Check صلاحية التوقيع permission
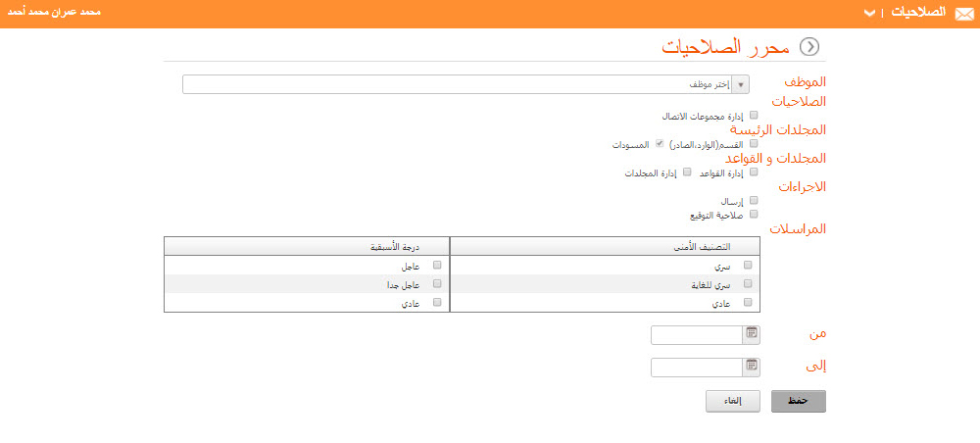Screen dimensions: 980x443 click(754, 214)
